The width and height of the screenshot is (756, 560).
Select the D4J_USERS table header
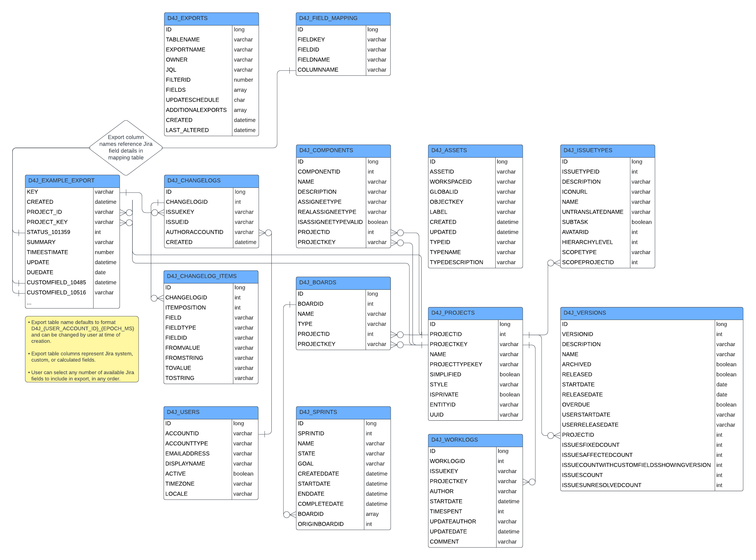[x=211, y=412]
